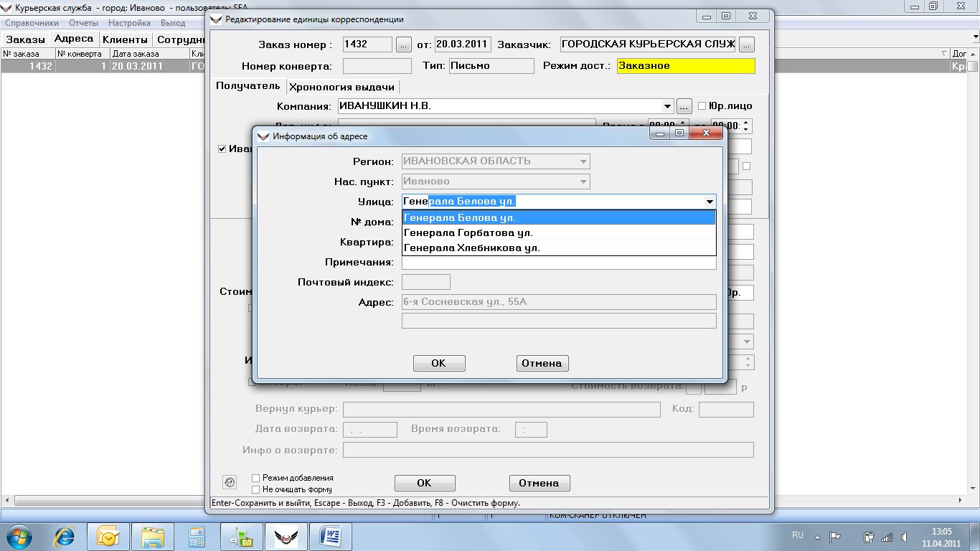Click Отмена in correspondence editing window

click(540, 483)
